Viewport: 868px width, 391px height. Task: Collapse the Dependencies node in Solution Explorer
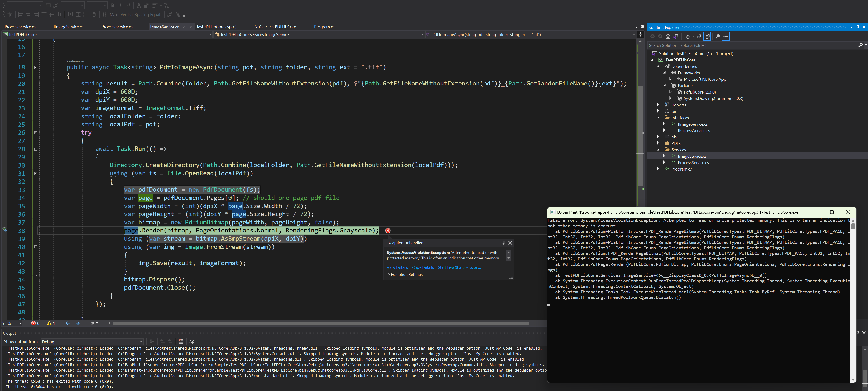pyautogui.click(x=659, y=66)
